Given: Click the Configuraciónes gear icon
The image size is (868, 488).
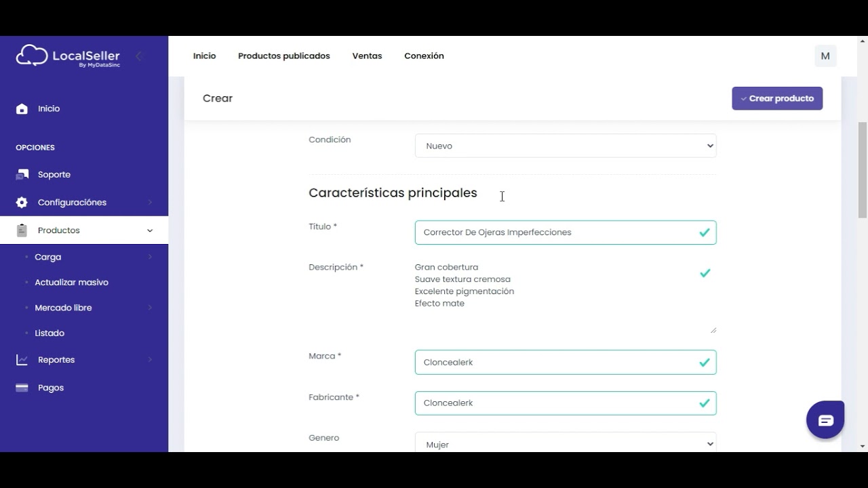Looking at the screenshot, I should tap(22, 203).
